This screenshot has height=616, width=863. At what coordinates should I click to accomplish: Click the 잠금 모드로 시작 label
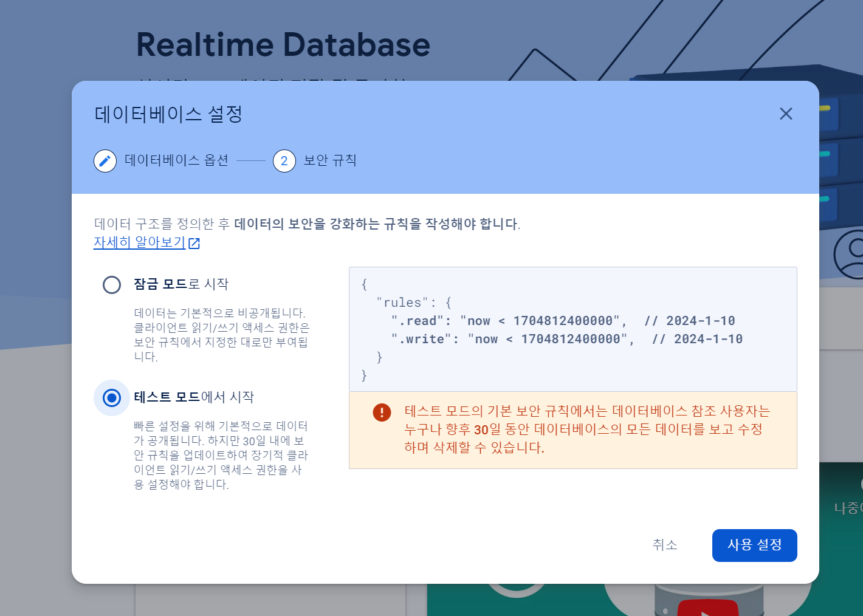181,284
